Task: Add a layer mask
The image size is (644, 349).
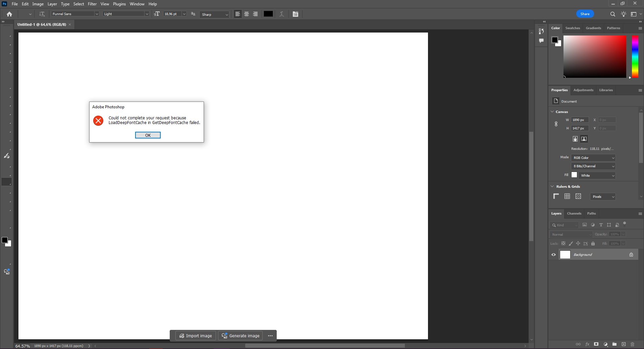Action: pyautogui.click(x=596, y=344)
